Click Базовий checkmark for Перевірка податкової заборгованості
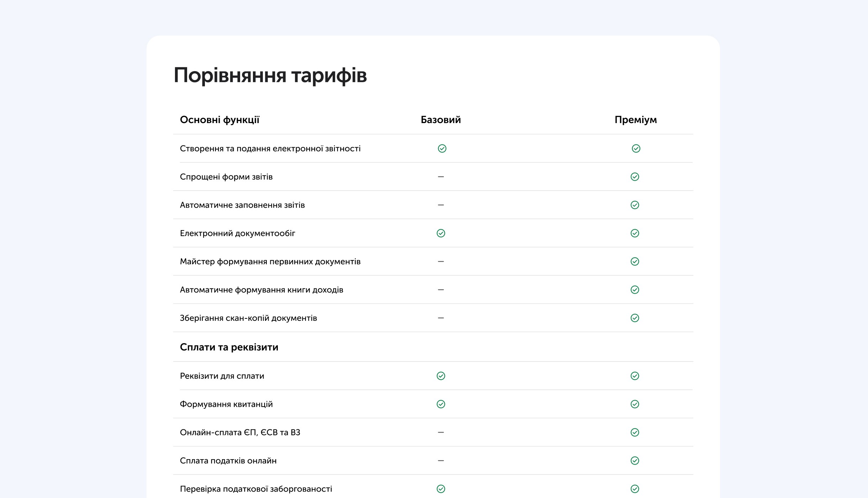The height and width of the screenshot is (498, 868). click(441, 489)
